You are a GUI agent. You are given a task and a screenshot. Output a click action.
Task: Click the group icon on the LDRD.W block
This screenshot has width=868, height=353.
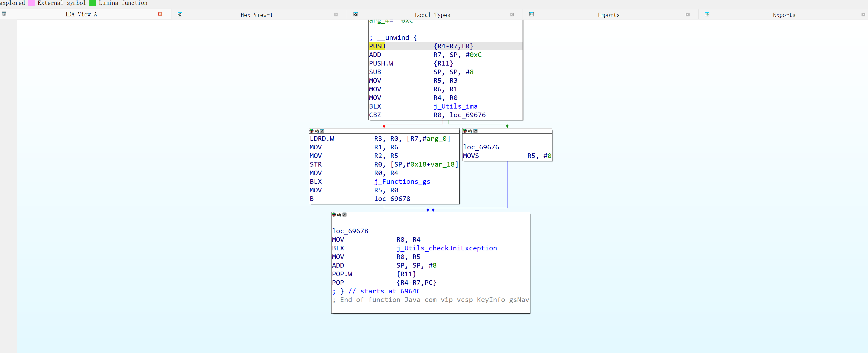click(x=322, y=131)
